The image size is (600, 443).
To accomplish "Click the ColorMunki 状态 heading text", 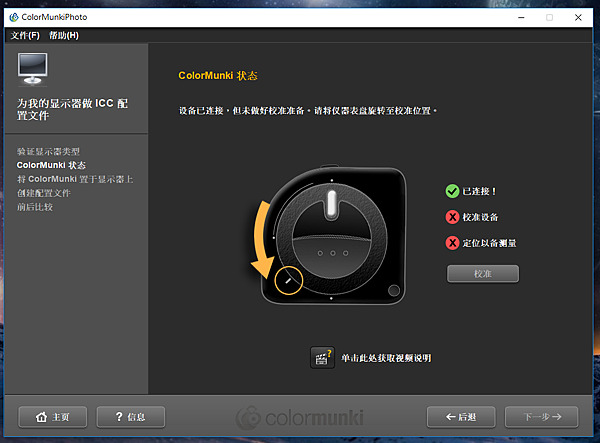I will 218,76.
